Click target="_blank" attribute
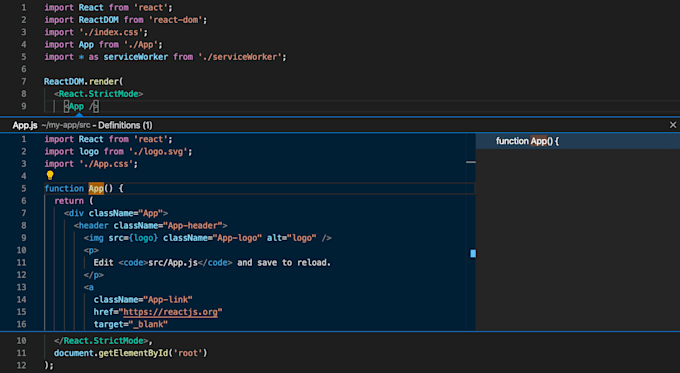 point(131,324)
